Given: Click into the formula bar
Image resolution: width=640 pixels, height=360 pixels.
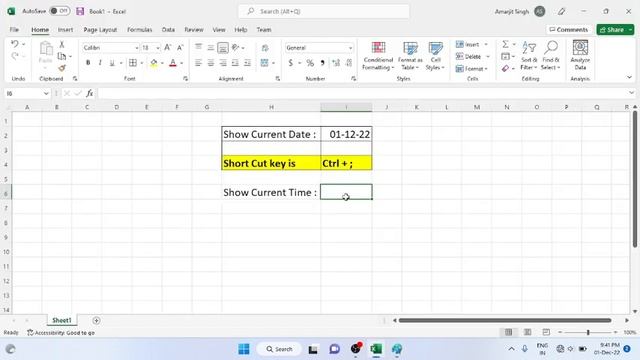Looking at the screenshot, I should coord(362,93).
